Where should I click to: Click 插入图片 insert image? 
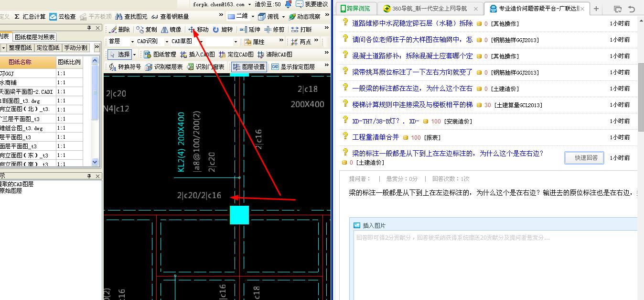pos(369,225)
